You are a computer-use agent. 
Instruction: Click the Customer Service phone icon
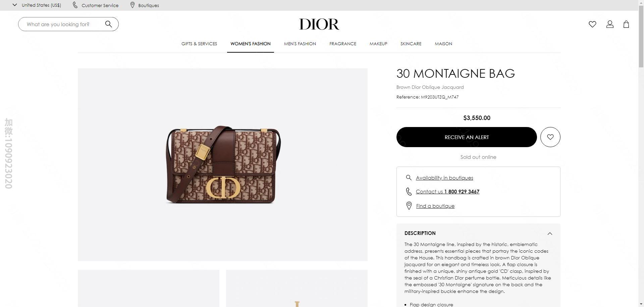75,5
